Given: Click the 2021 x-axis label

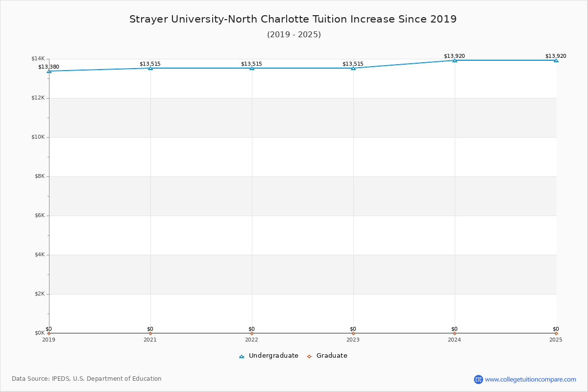Looking at the screenshot, I should click(150, 340).
